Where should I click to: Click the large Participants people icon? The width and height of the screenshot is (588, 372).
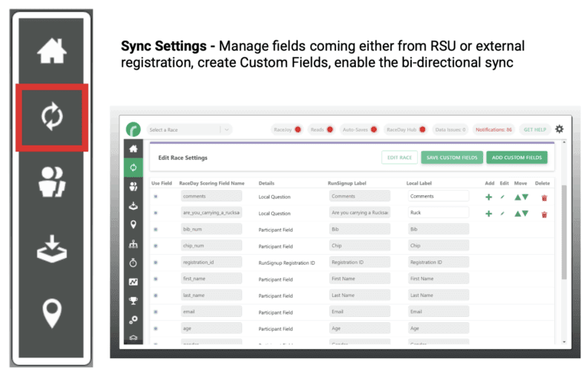pos(52,183)
